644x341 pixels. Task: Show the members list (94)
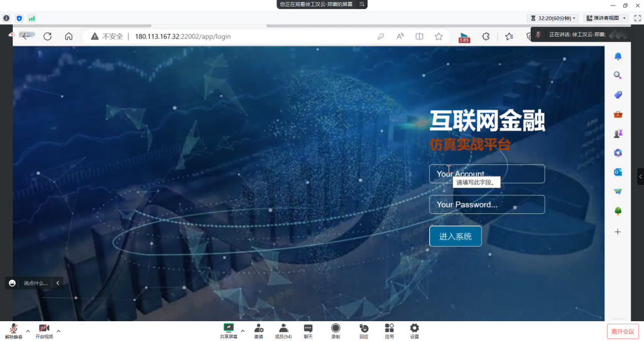[x=283, y=329]
